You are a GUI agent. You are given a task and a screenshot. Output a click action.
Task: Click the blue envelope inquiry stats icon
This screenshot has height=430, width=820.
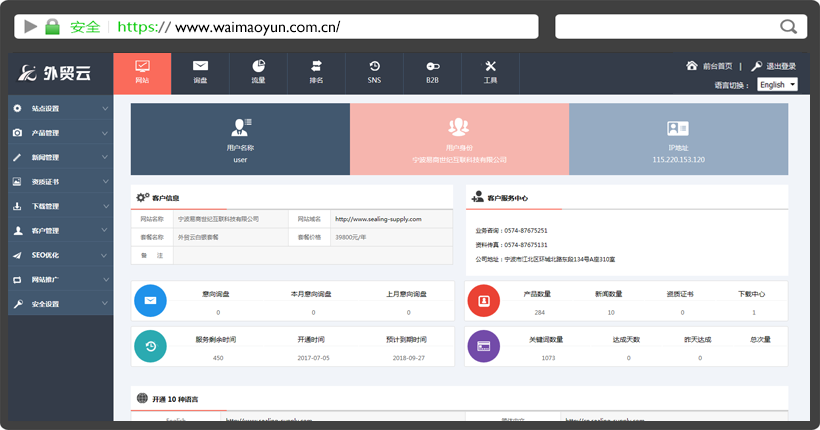[x=150, y=300]
